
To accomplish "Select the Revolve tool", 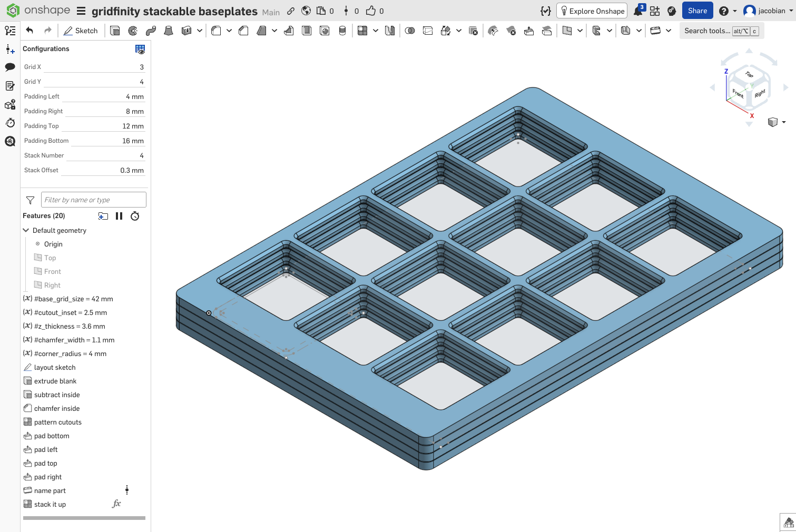I will (x=133, y=31).
